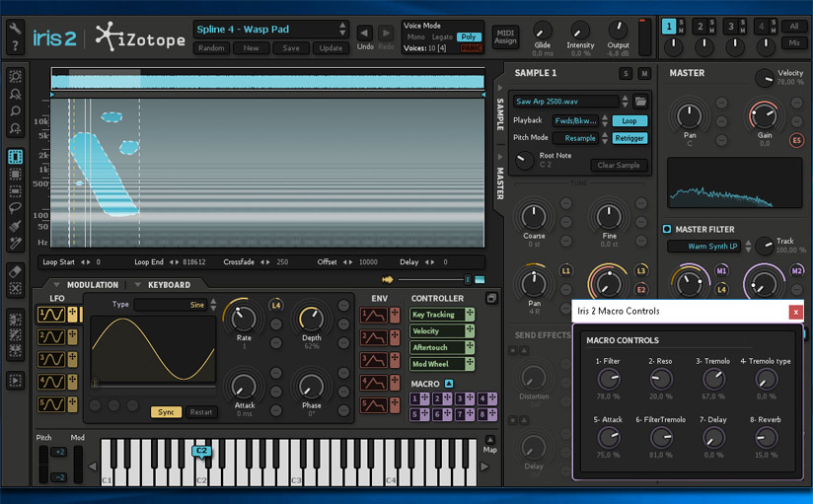Select the eraser tool
The width and height of the screenshot is (813, 504).
click(x=16, y=271)
